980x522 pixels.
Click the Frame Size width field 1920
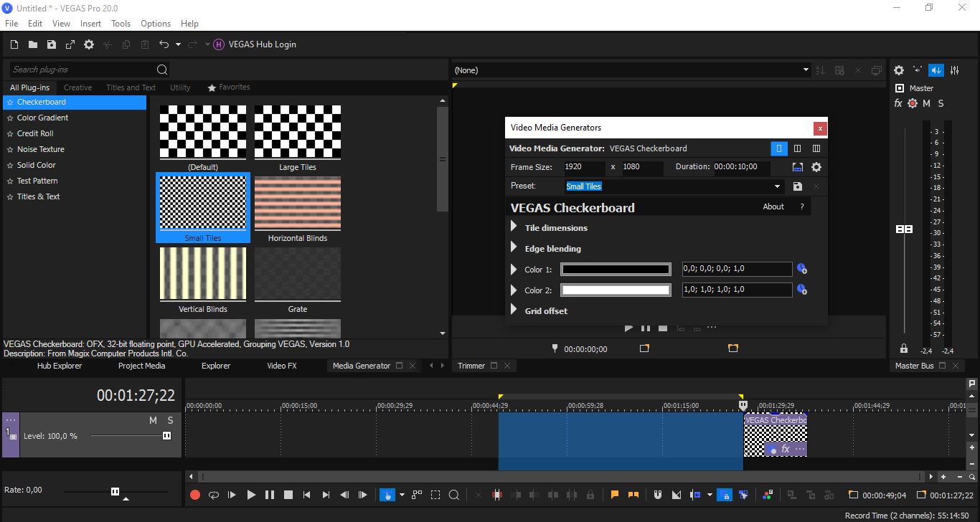583,167
